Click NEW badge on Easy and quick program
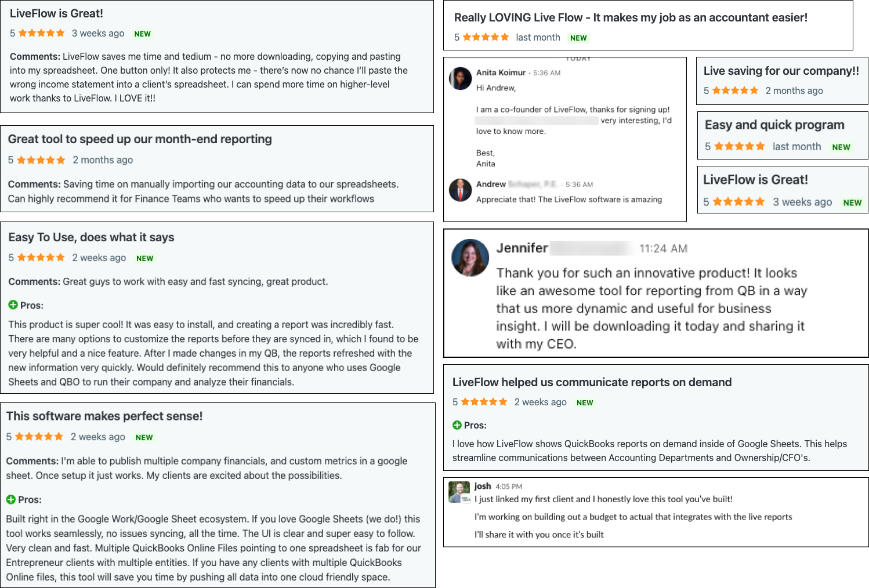Viewport: 869px width, 588px height. pos(841,147)
